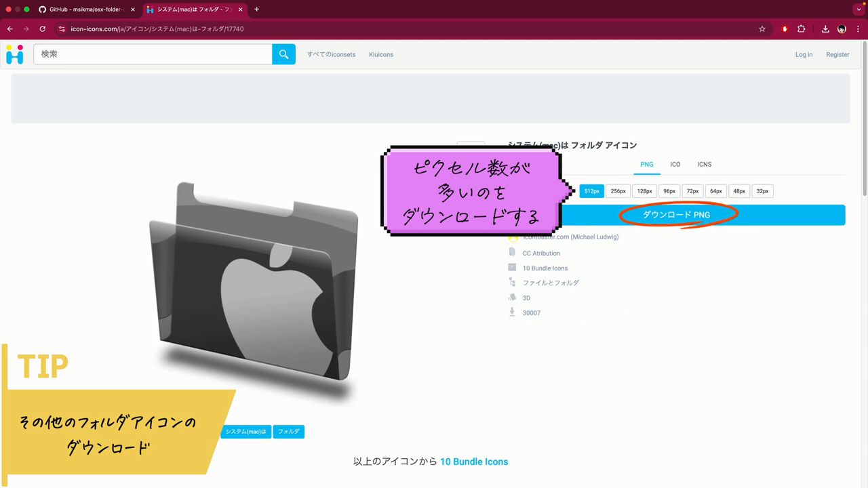Click the address bar URL

click(x=157, y=29)
